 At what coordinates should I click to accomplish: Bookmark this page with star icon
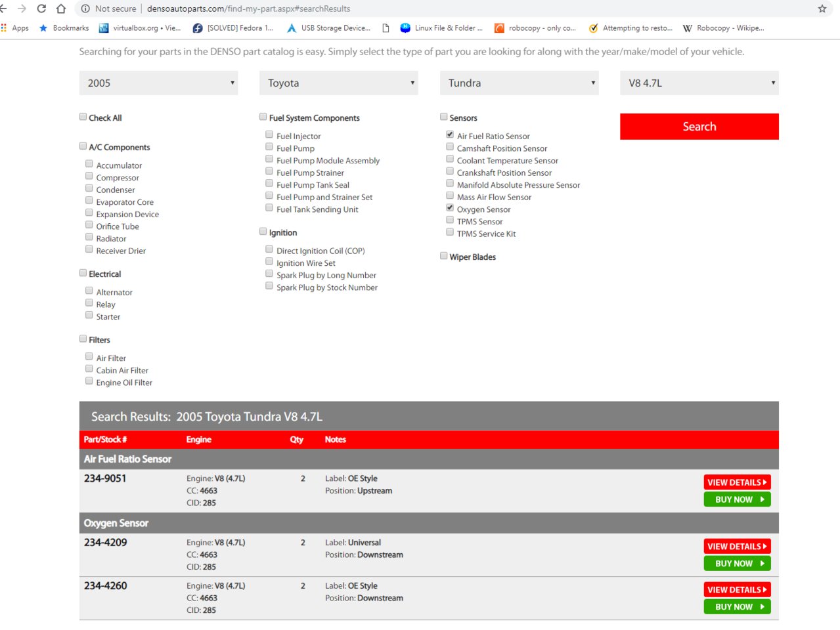pyautogui.click(x=822, y=9)
